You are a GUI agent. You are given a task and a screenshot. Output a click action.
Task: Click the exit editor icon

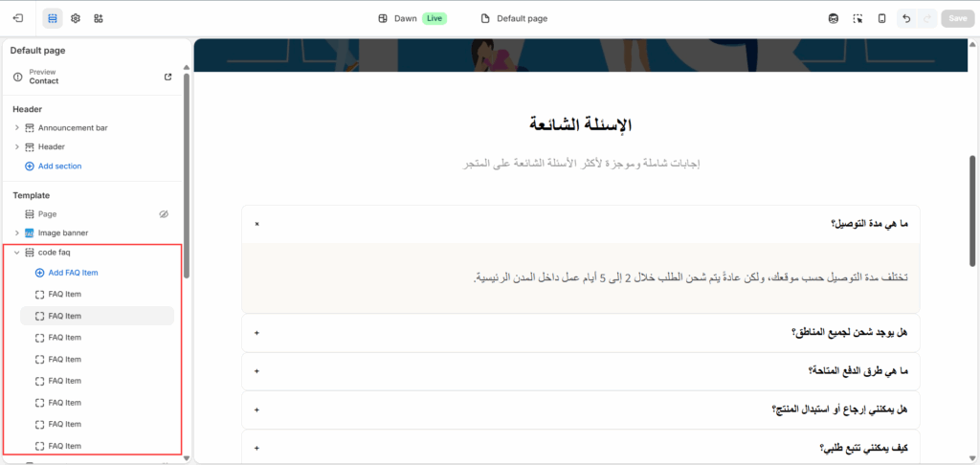tap(18, 18)
